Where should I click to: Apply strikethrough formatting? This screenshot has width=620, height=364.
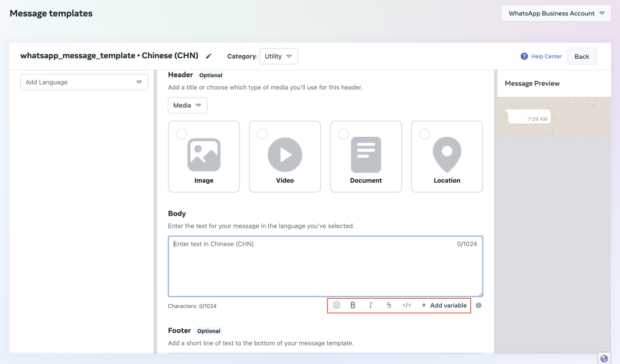pos(389,305)
